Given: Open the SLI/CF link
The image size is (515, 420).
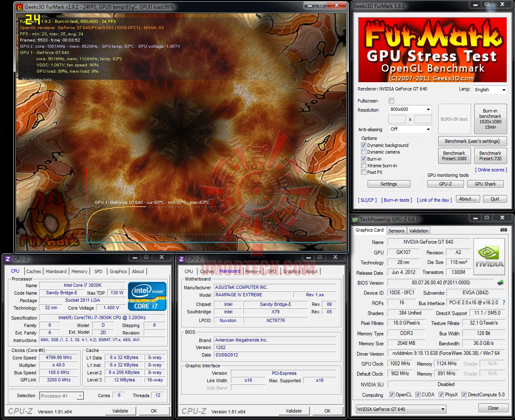Looking at the screenshot, I should click(x=367, y=200).
